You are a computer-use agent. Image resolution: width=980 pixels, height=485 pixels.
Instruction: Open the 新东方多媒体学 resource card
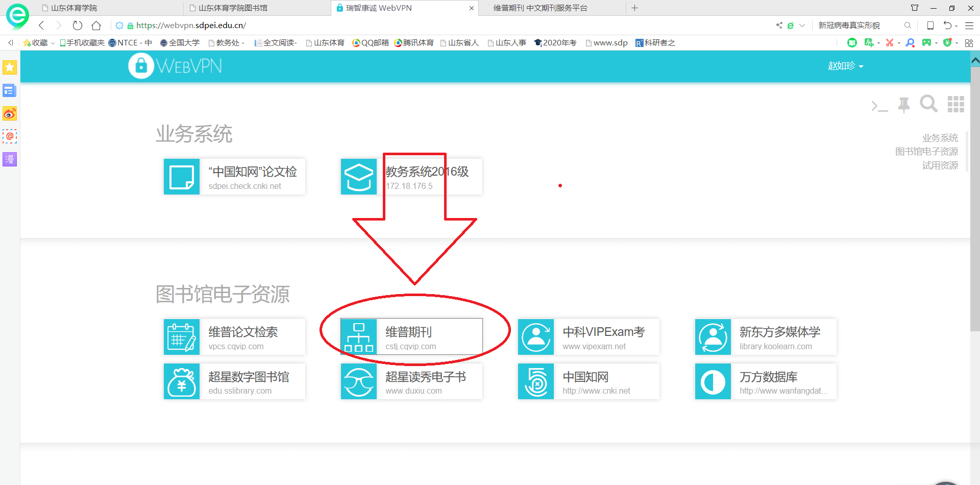click(766, 337)
